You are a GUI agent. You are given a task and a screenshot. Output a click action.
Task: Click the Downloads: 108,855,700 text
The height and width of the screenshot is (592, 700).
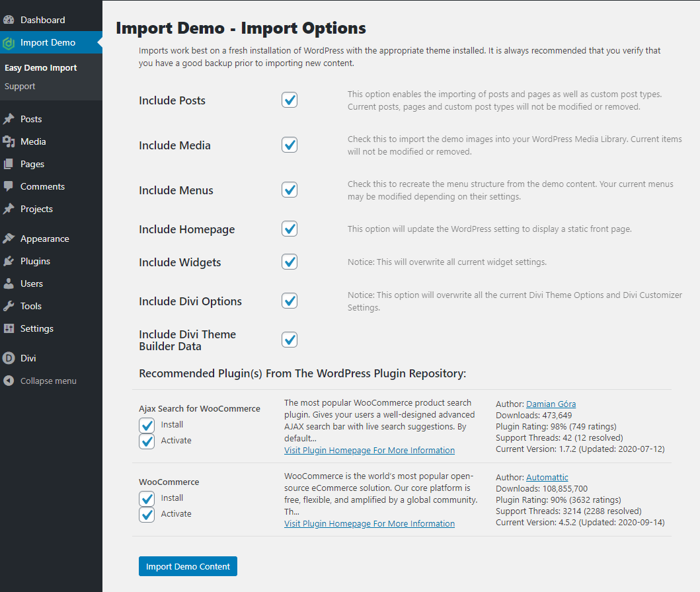coord(541,488)
